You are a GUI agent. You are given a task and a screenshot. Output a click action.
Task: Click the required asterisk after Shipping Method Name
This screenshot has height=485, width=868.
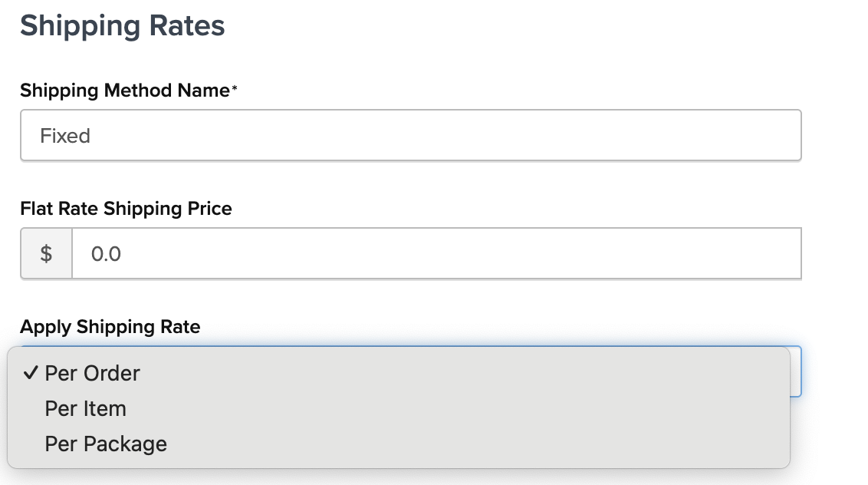click(x=235, y=91)
